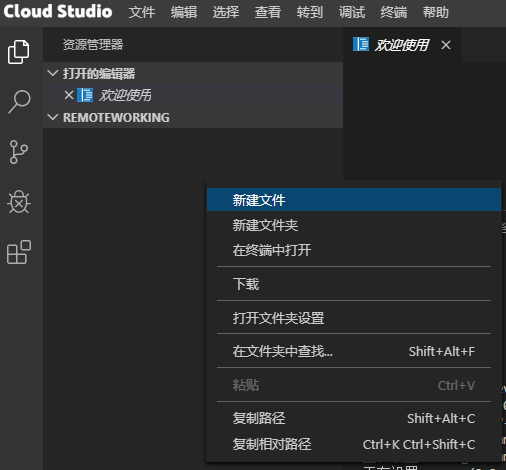Open the Source Control branch icon
506x470 pixels.
(x=18, y=152)
